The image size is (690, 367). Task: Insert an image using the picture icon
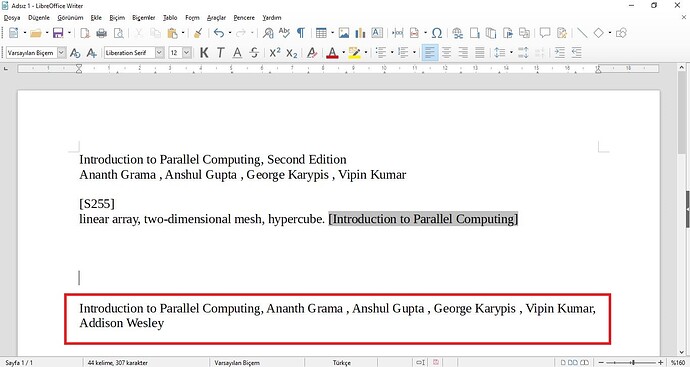pyautogui.click(x=344, y=33)
